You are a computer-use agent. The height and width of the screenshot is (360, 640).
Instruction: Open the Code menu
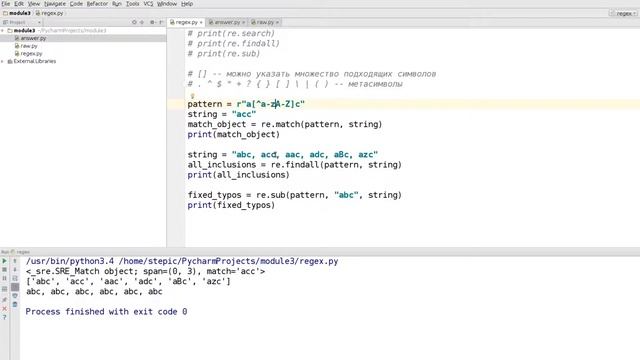[76, 4]
